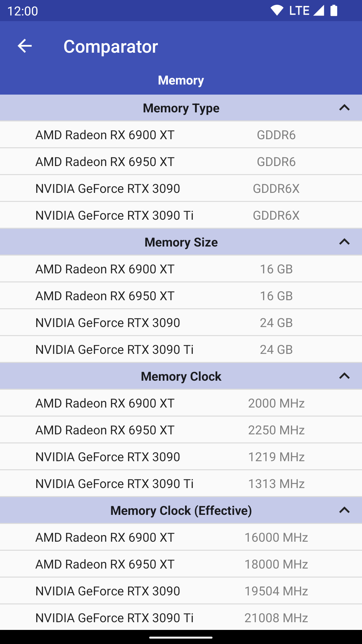Tap the 19504 MHz effective clock value
The width and height of the screenshot is (362, 644).
[x=276, y=591]
